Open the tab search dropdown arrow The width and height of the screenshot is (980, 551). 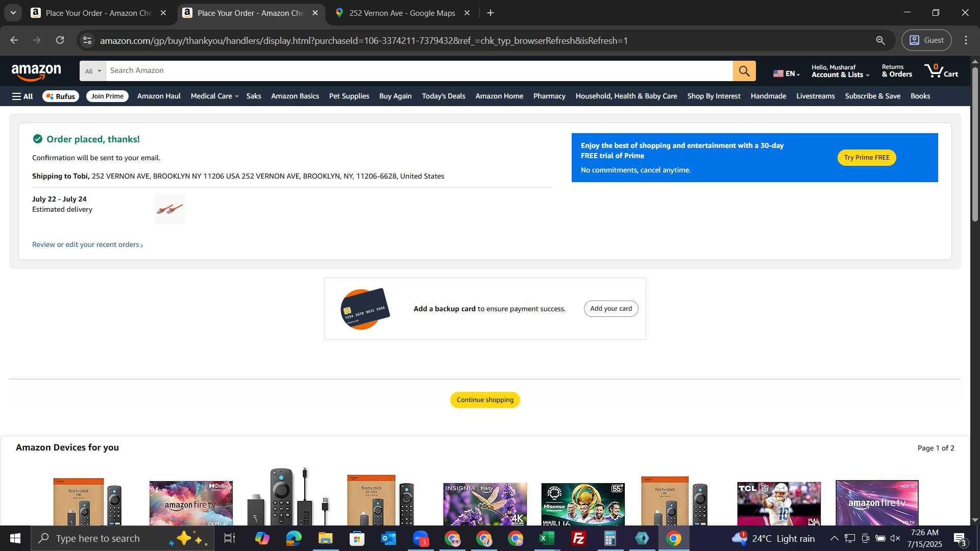(13, 13)
